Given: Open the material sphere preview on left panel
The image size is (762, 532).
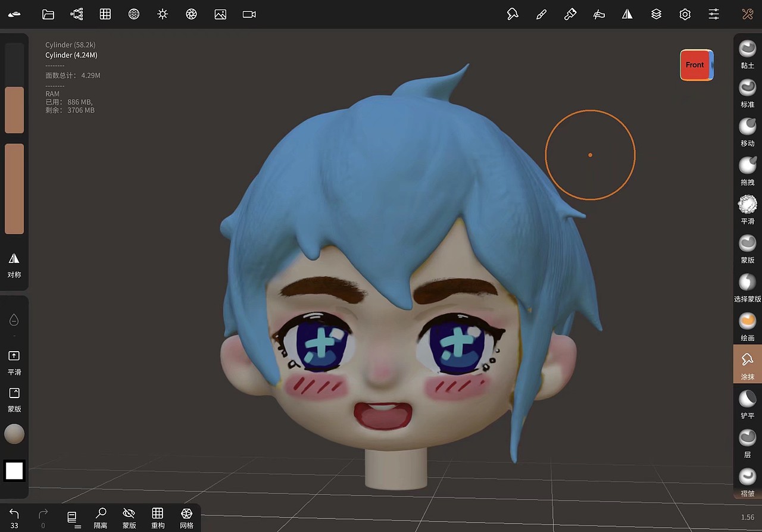Looking at the screenshot, I should (14, 434).
